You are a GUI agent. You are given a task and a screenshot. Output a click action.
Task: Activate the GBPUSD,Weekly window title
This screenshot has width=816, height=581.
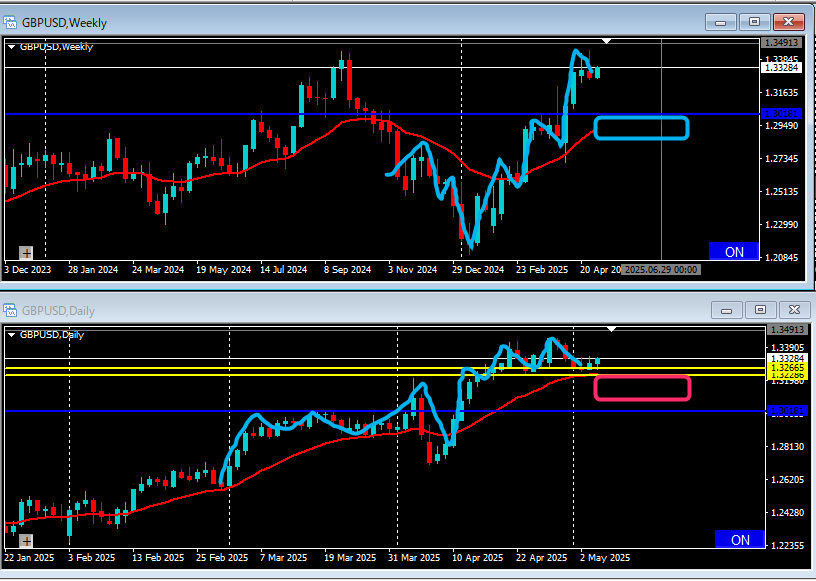point(64,23)
